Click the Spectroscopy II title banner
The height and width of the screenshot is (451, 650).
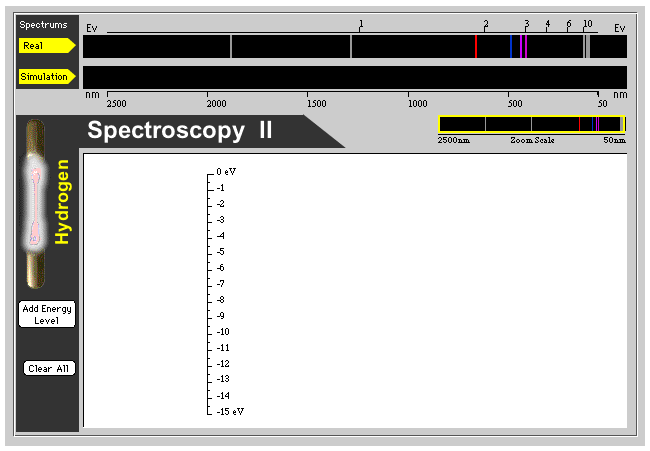tap(180, 131)
